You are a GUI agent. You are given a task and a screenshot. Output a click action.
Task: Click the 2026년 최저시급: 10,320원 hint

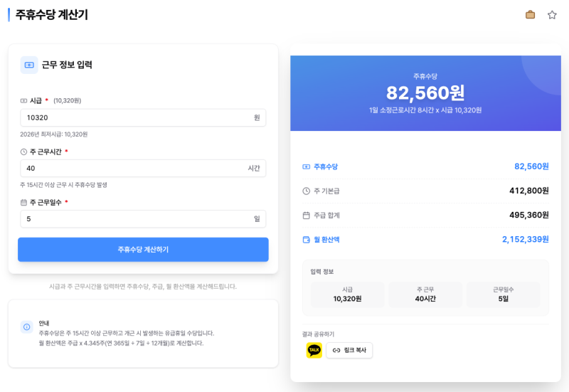[x=54, y=134]
